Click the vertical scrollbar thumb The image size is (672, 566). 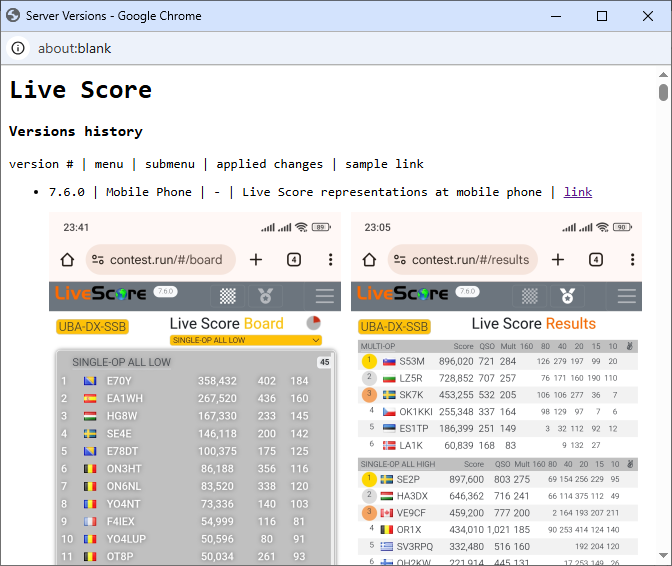[663, 93]
